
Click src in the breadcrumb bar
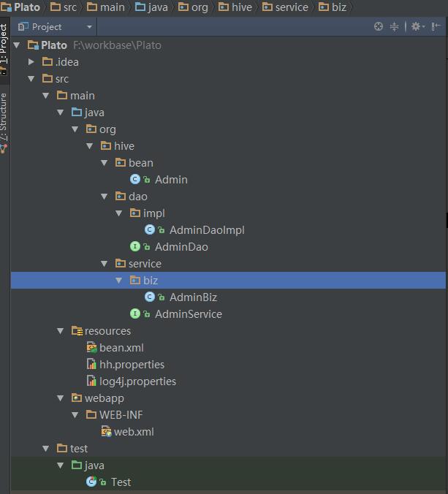coord(64,7)
